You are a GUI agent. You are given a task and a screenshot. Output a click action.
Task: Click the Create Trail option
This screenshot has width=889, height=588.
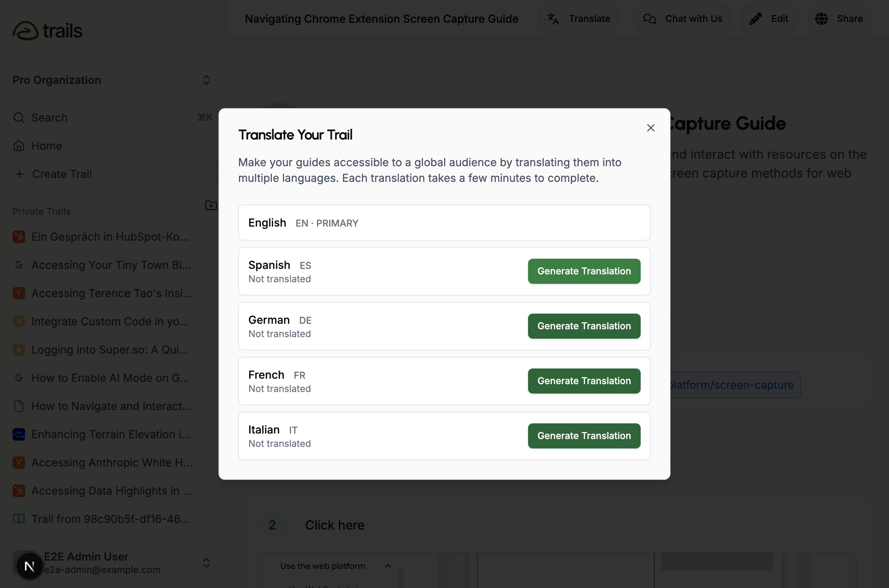click(62, 174)
